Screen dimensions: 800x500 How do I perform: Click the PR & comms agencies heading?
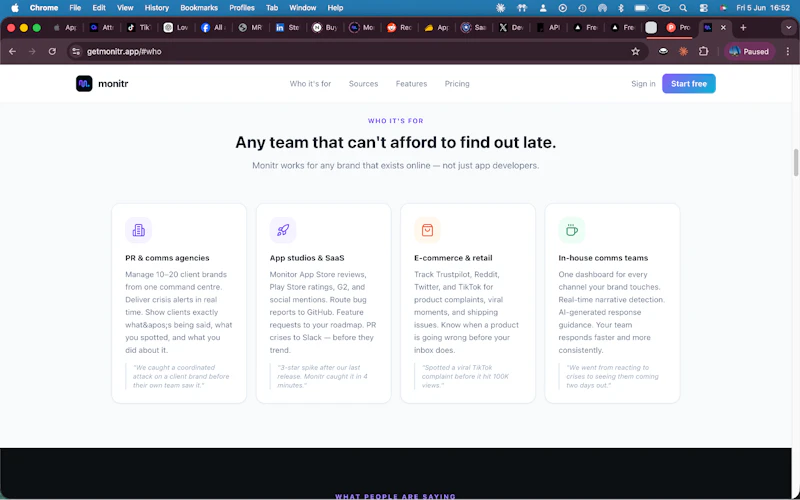(x=167, y=258)
